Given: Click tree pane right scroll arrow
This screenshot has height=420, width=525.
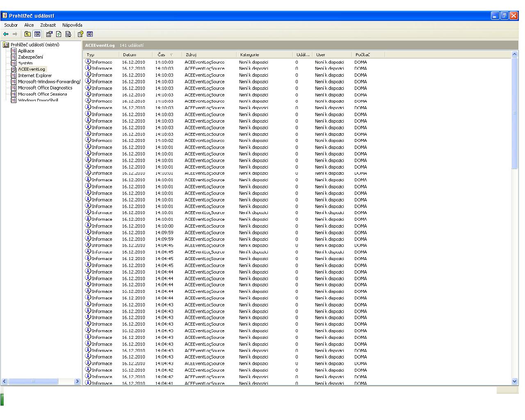Looking at the screenshot, I should pyautogui.click(x=77, y=381).
